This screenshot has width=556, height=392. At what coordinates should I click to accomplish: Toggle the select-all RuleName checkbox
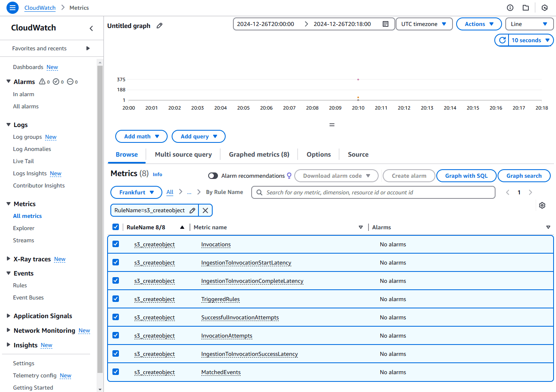pos(116,227)
